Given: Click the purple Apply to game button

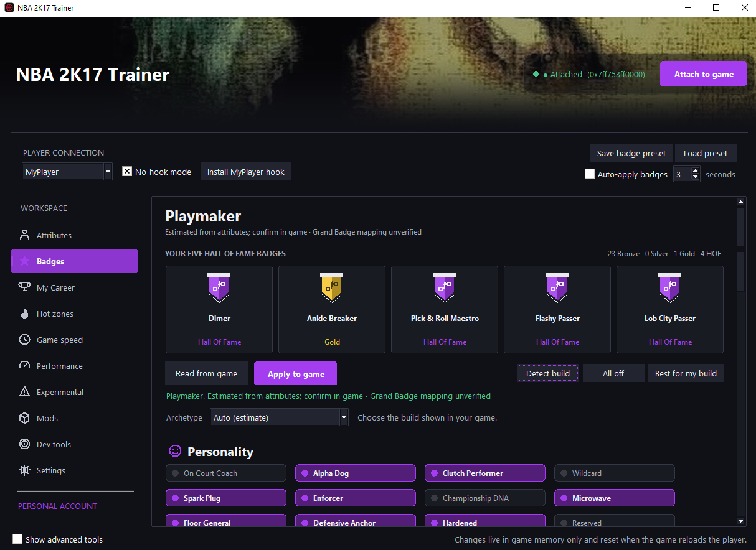Looking at the screenshot, I should point(296,373).
